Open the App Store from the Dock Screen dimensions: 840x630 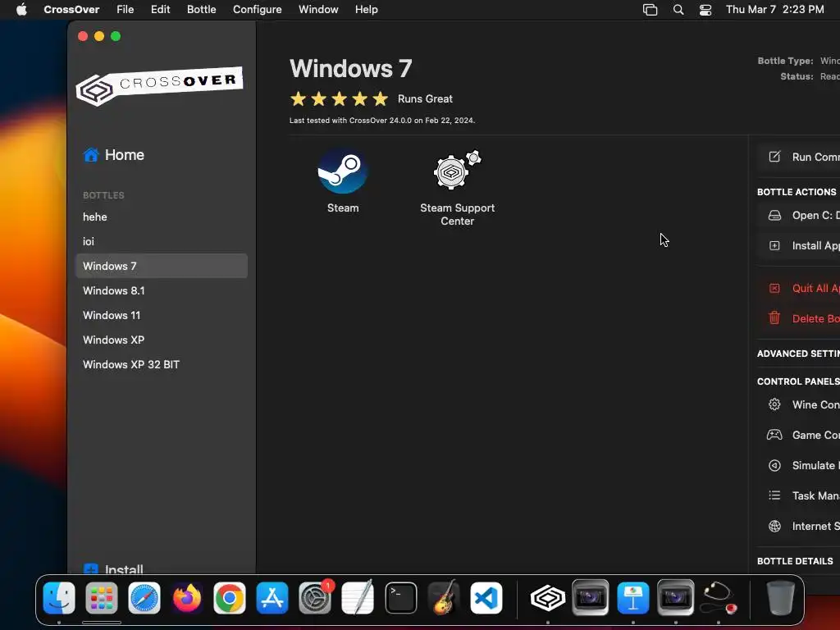[272, 598]
